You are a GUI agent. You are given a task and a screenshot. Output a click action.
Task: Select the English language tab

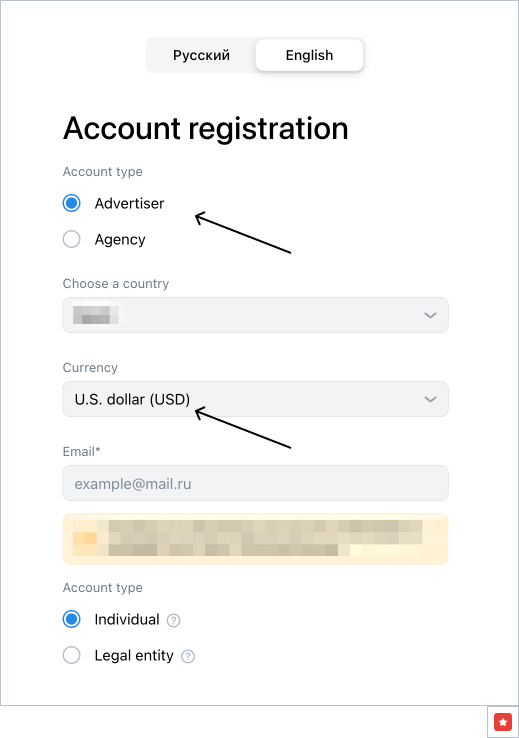tap(309, 55)
